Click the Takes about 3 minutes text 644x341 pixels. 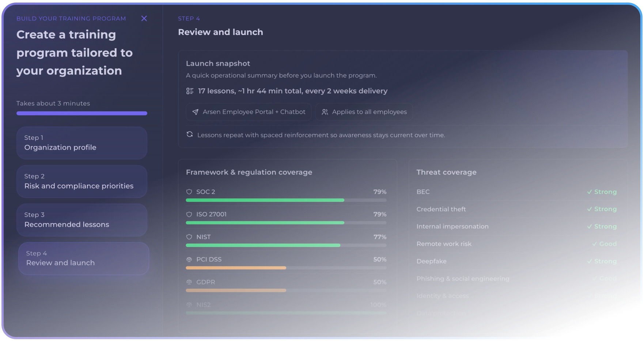tap(53, 103)
